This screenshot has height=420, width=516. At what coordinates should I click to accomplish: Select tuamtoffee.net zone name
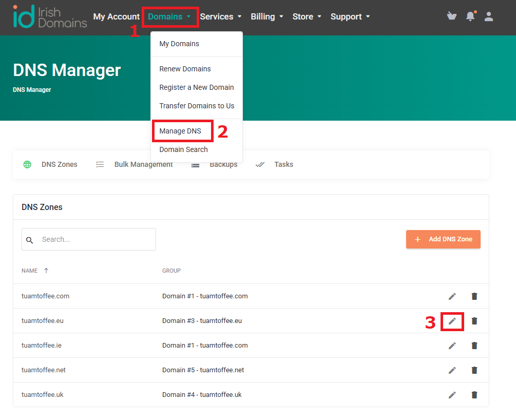[44, 370]
